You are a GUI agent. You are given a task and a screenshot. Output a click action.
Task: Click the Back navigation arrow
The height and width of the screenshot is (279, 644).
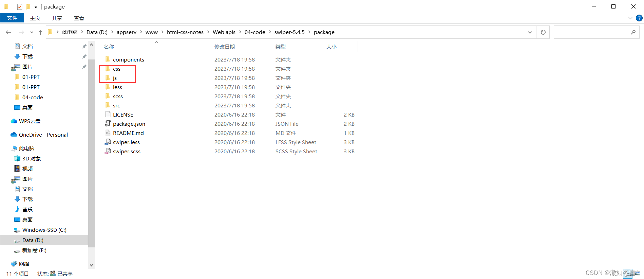[x=8, y=32]
